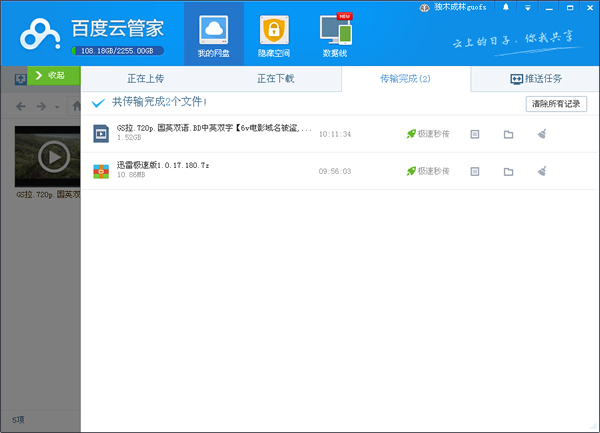Viewport: 600px width, 433px height.
Task: Clear the 迅雷极速版 record with broom icon
Action: tap(541, 171)
